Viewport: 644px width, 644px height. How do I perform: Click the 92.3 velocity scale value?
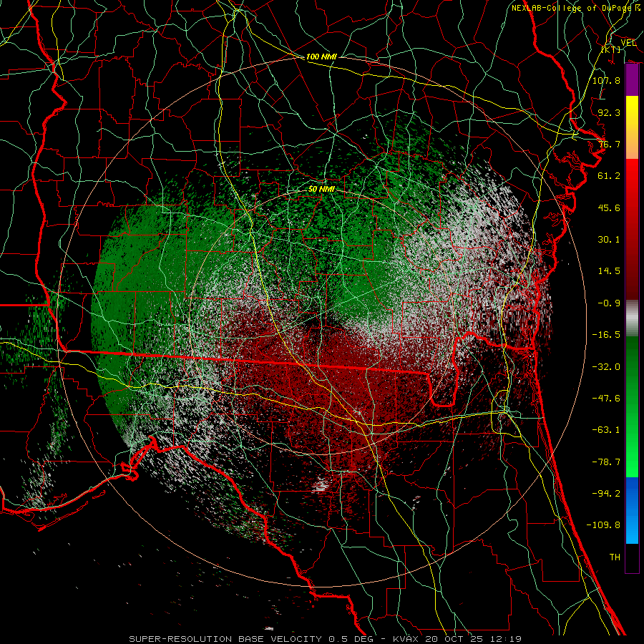pos(609,112)
